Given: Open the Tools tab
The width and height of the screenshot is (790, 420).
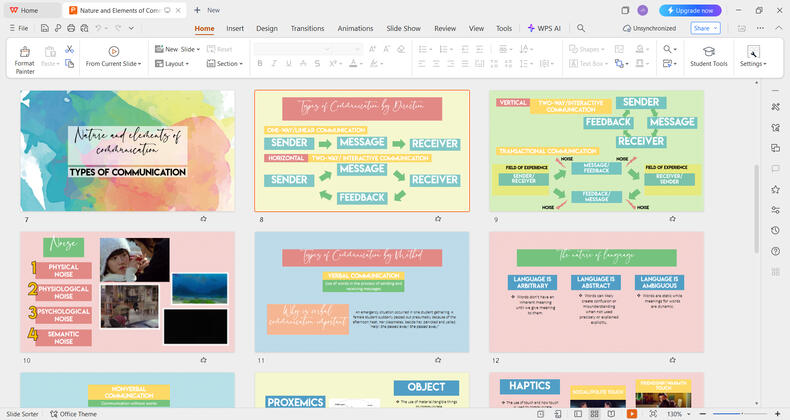Looking at the screenshot, I should point(504,28).
